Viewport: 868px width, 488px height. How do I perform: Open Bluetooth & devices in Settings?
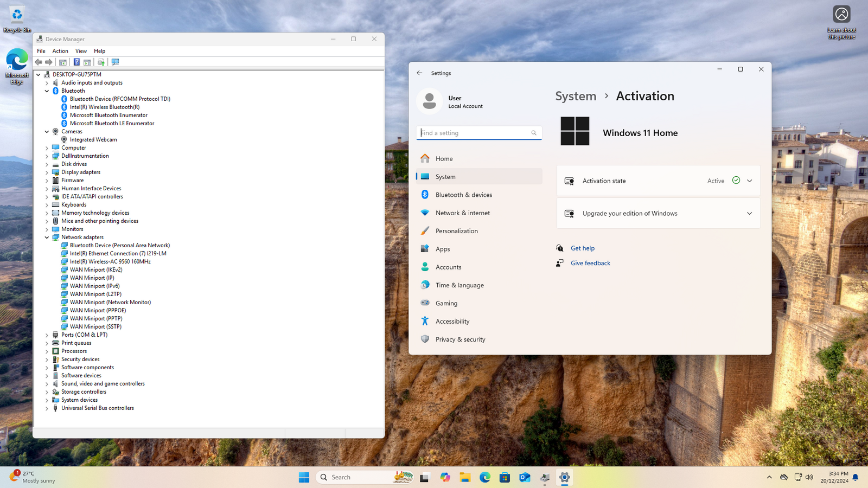479,195
